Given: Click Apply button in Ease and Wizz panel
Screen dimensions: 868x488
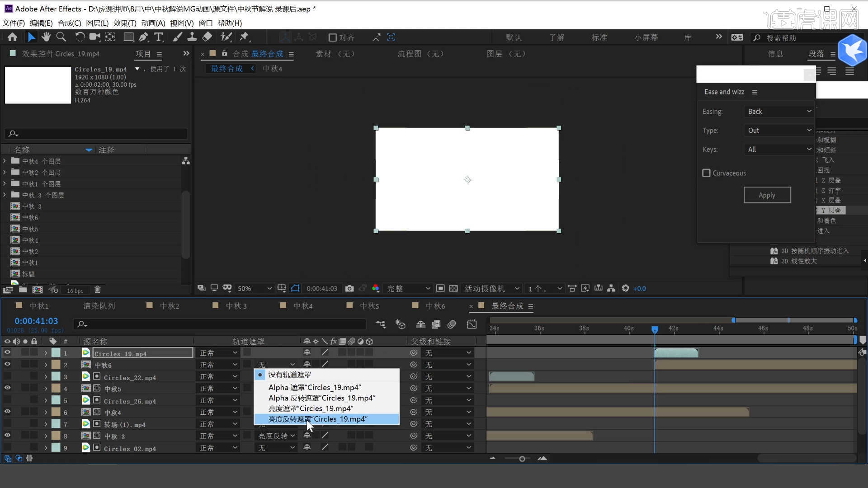Looking at the screenshot, I should 767,194.
